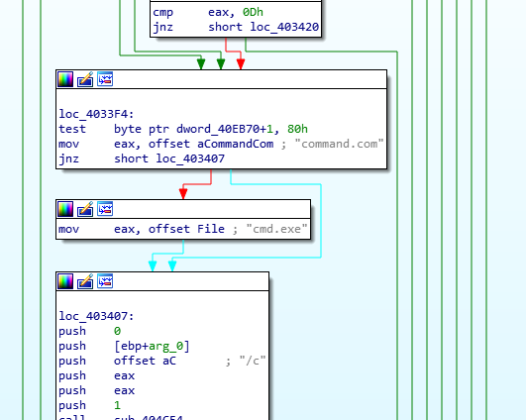Image resolution: width=526 pixels, height=420 pixels.
Task: Click title bar of loc_403407 node
Action: tap(162, 281)
